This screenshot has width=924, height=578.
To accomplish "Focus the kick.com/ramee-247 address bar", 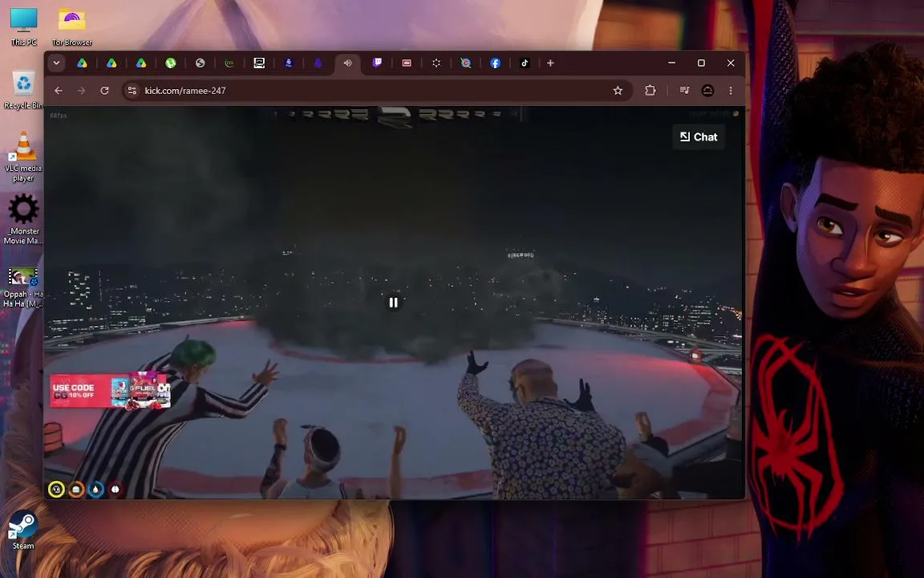I will point(377,90).
